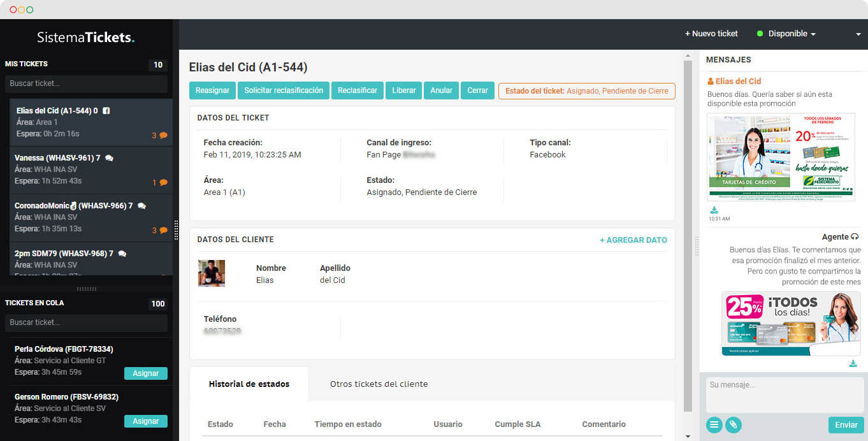Click Solicitar reclasificación button

[284, 90]
